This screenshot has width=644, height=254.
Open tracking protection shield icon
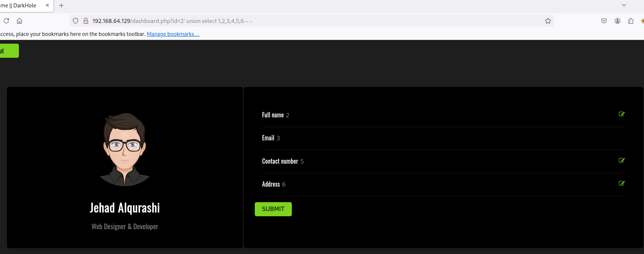[x=76, y=21]
